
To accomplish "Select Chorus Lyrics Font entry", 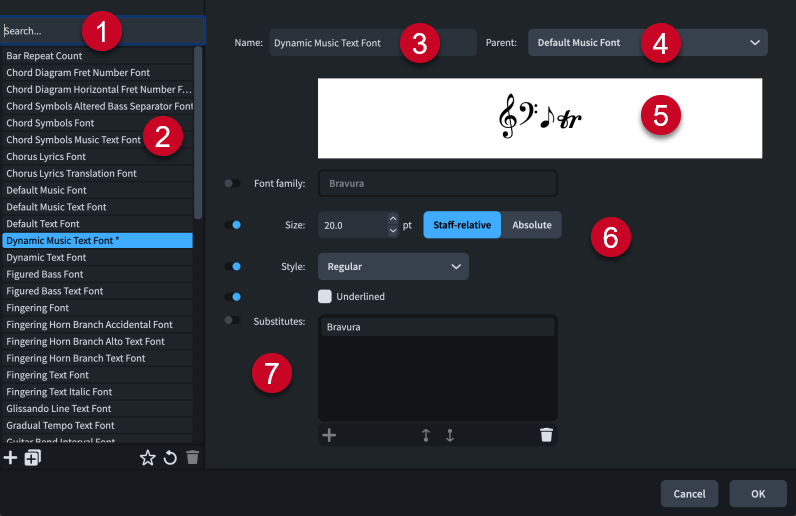I will pyautogui.click(x=97, y=156).
